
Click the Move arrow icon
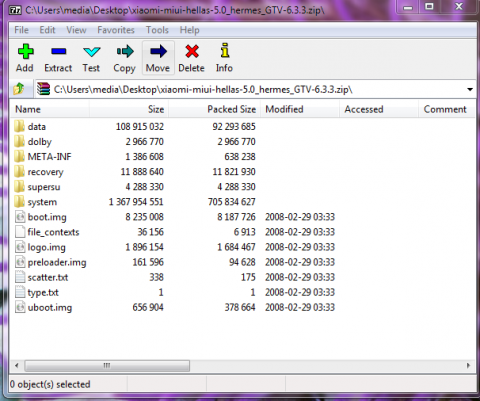click(x=158, y=51)
